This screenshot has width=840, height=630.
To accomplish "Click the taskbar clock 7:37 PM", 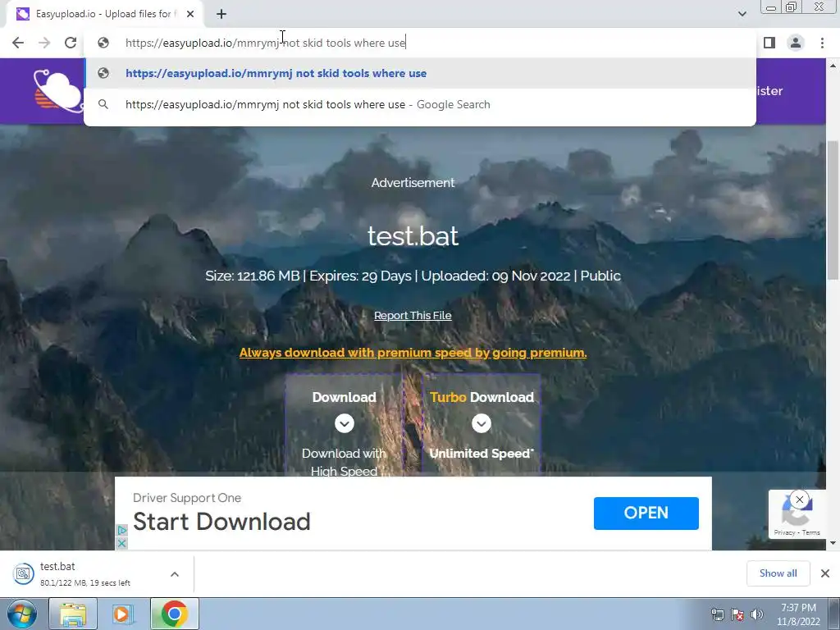I will pos(798,614).
